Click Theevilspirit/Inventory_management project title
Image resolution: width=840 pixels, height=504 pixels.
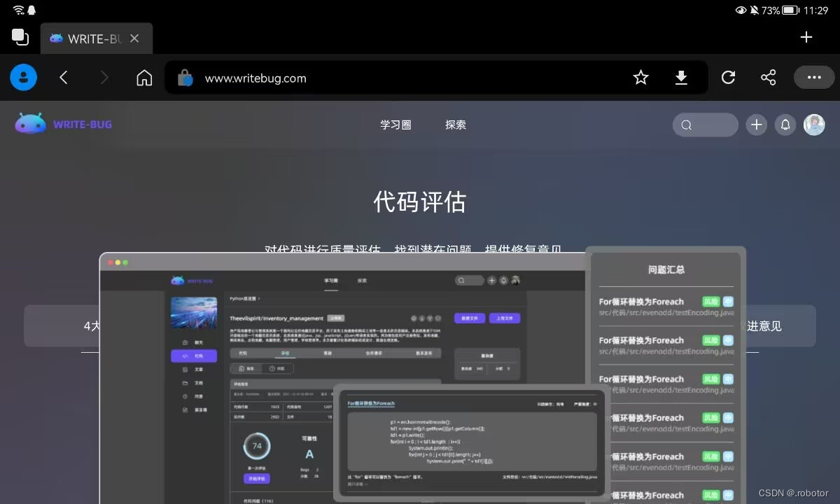277,318
